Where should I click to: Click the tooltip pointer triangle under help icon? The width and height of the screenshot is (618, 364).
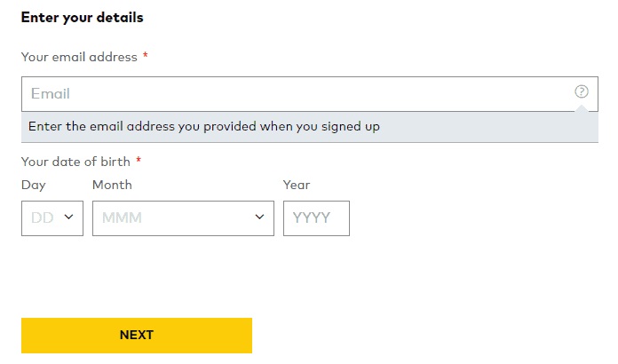pyautogui.click(x=582, y=108)
